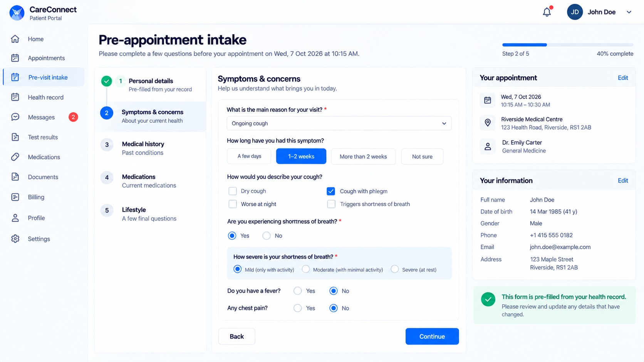
Task: Click the Billing icon
Action: 15,197
